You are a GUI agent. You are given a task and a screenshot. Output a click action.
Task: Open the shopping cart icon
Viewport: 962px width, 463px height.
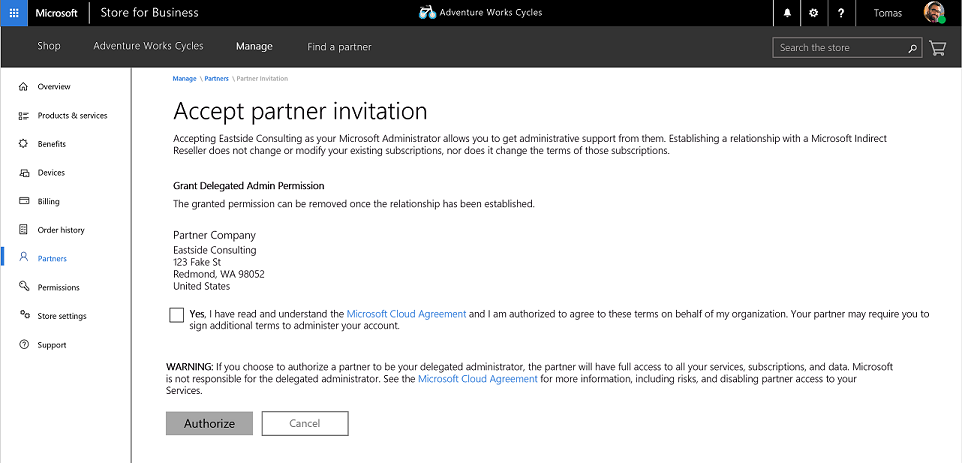pos(937,47)
